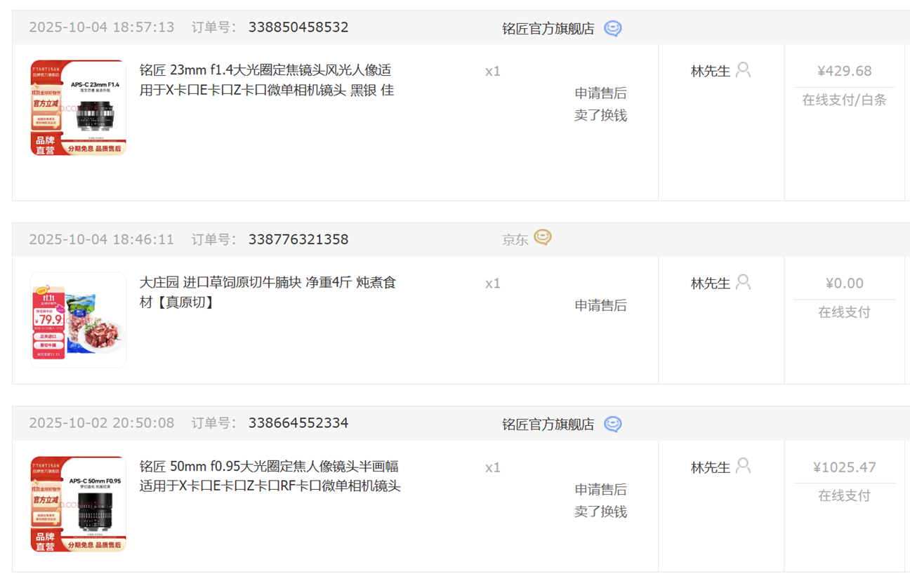Viewport: 910px width, 588px height.
Task: Open the 大庄园 进口草饲原切牛腩块 title link
Action: pyautogui.click(x=268, y=292)
